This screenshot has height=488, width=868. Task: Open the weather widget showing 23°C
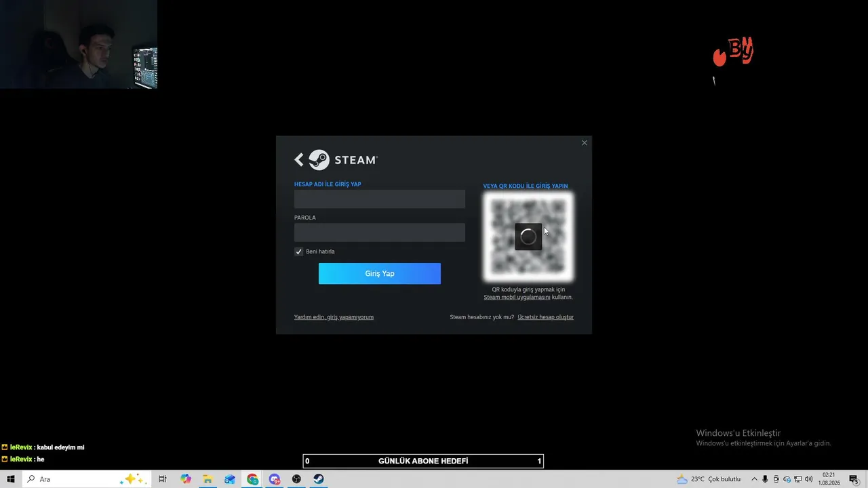709,479
